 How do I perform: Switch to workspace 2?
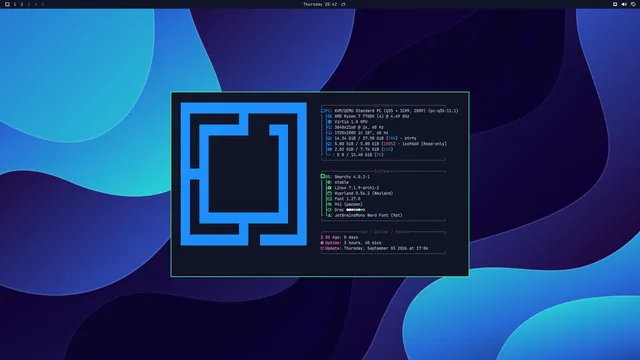pyautogui.click(x=22, y=4)
